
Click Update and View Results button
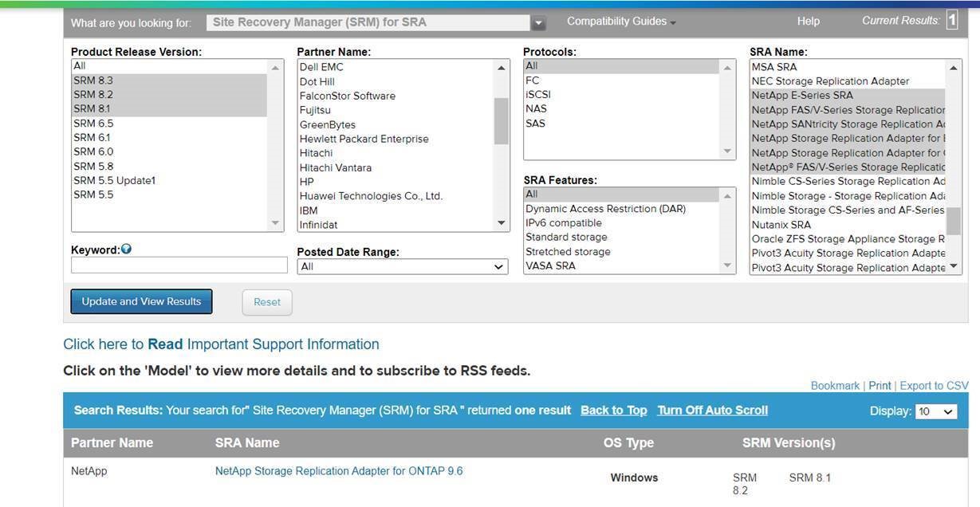pyautogui.click(x=141, y=301)
